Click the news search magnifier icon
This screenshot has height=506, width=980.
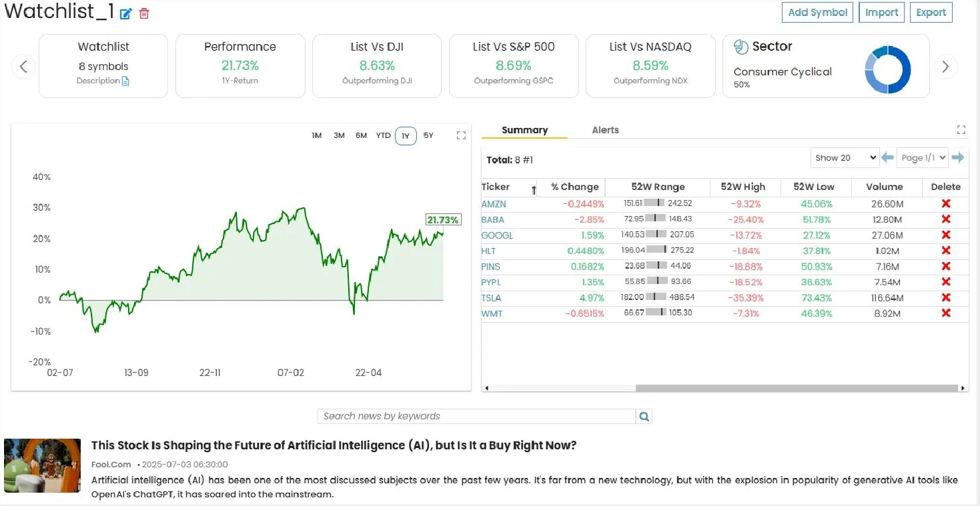point(644,416)
